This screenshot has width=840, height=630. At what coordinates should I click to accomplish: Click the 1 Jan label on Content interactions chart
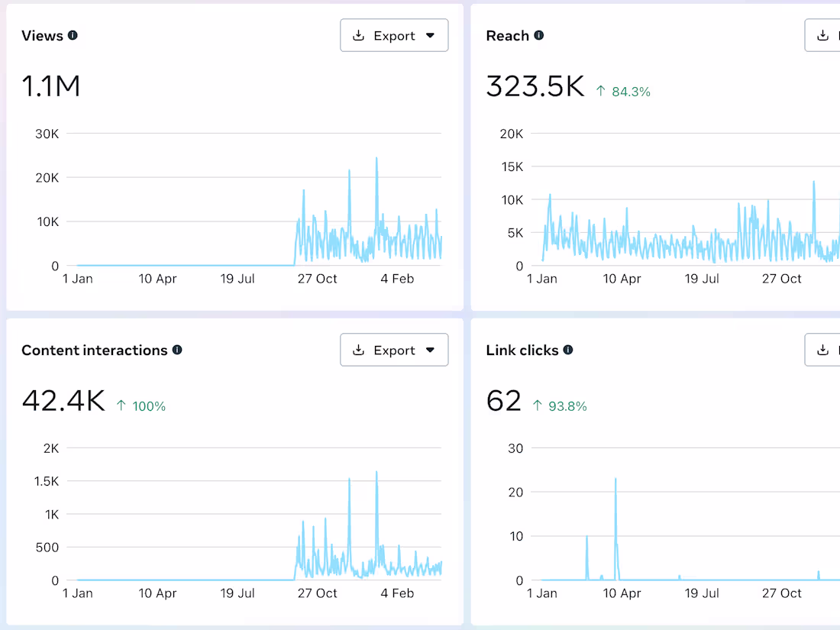pyautogui.click(x=78, y=593)
